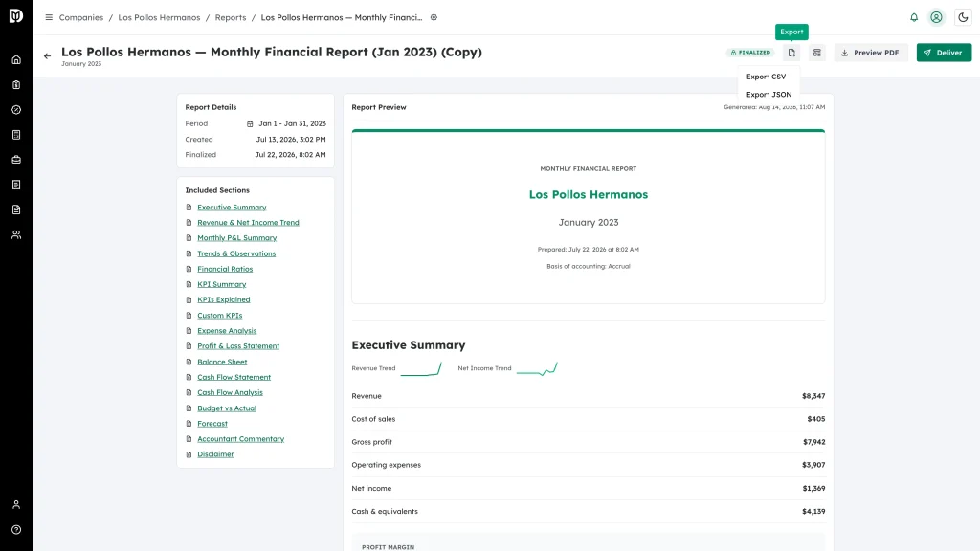Click the document icon beside Executive Summary link
Screen dimensions: 980x551
(x=189, y=208)
